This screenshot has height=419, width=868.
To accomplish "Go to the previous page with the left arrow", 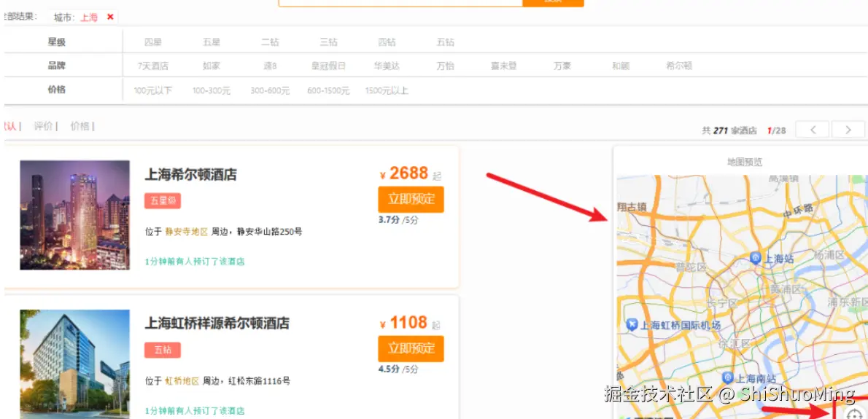I will point(813,130).
